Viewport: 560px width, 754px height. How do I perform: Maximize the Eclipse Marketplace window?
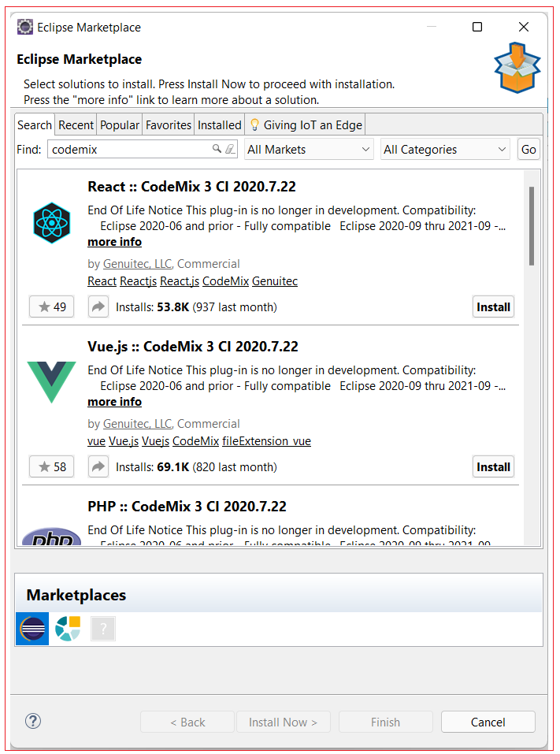(x=477, y=27)
